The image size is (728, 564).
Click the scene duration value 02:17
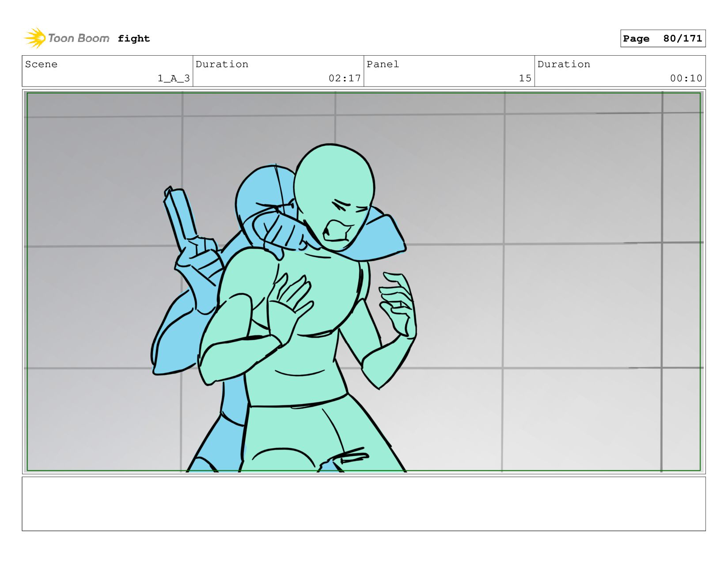(345, 78)
